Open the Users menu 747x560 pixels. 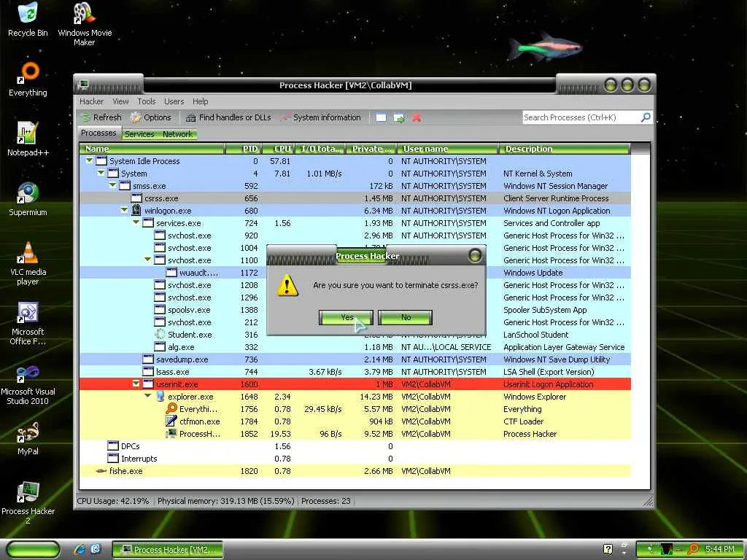(174, 101)
